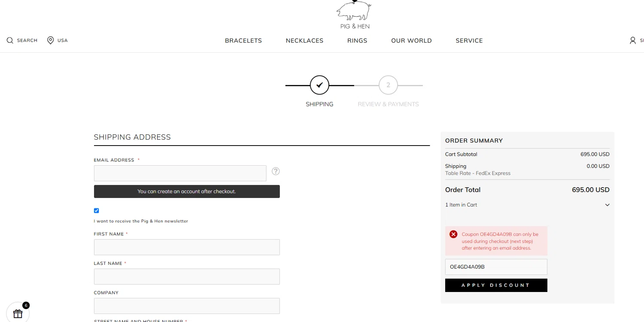The width and height of the screenshot is (644, 322).
Task: Open the BRACELETS menu
Action: (243, 40)
